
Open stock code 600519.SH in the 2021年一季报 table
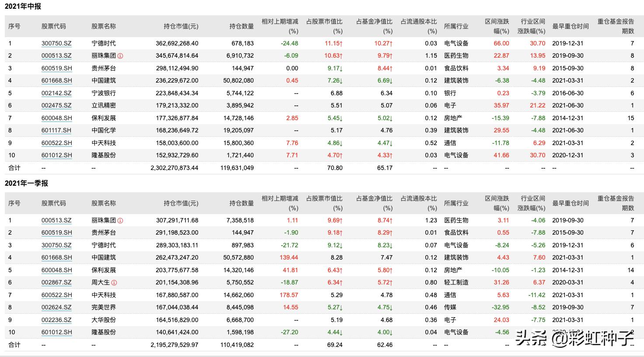coord(57,232)
